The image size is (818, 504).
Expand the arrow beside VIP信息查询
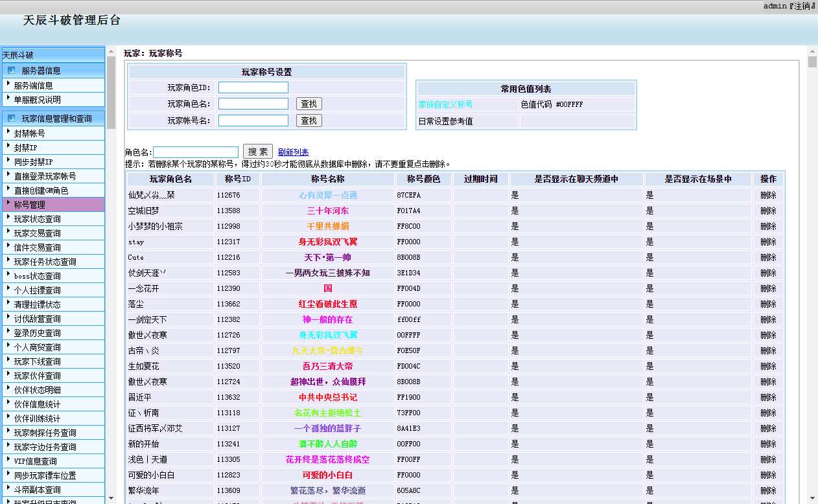click(x=8, y=460)
